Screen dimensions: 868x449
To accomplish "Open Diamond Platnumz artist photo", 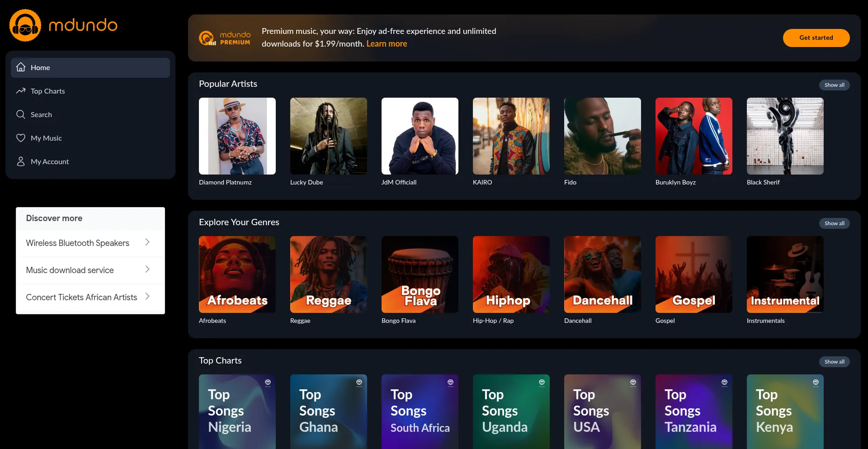I will click(x=237, y=136).
